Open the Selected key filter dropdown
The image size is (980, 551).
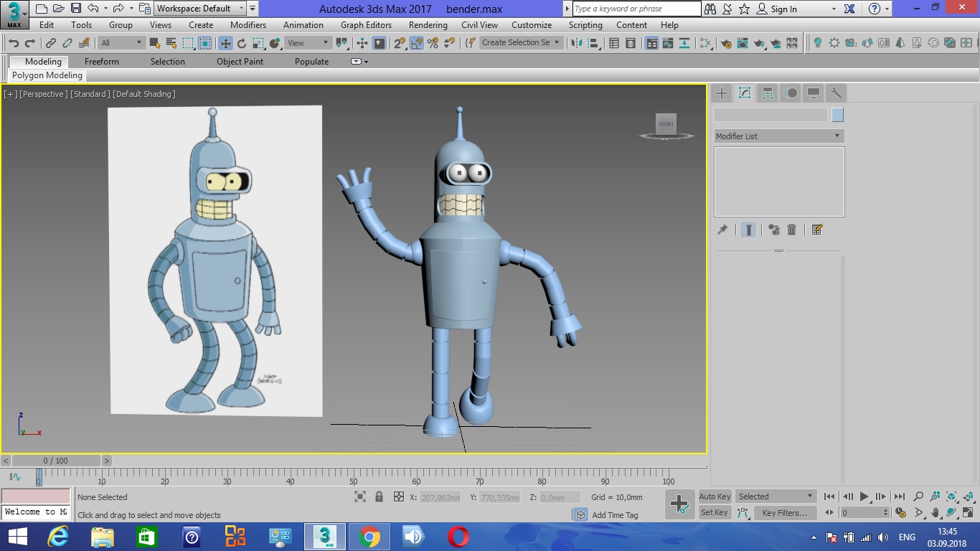(x=776, y=496)
